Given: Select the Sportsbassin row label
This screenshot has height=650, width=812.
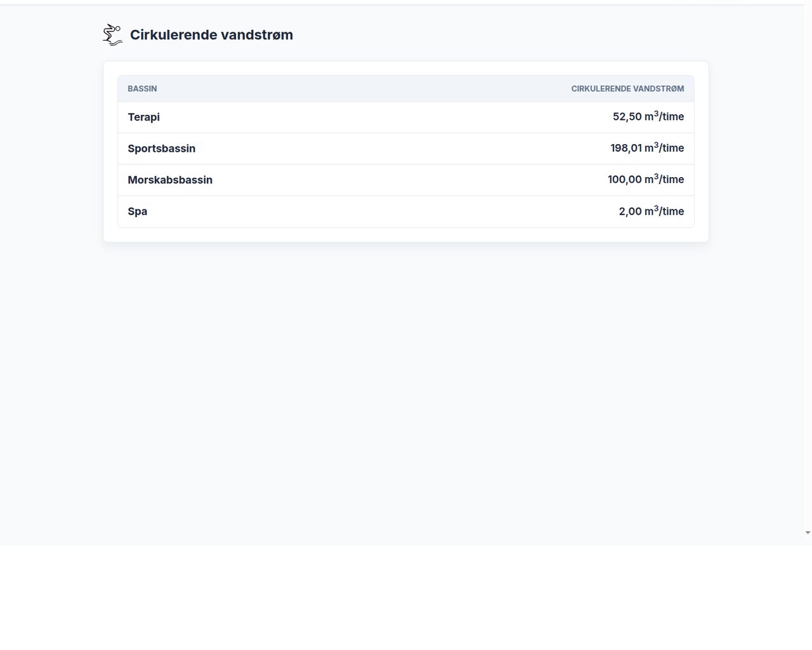Looking at the screenshot, I should coord(161,149).
